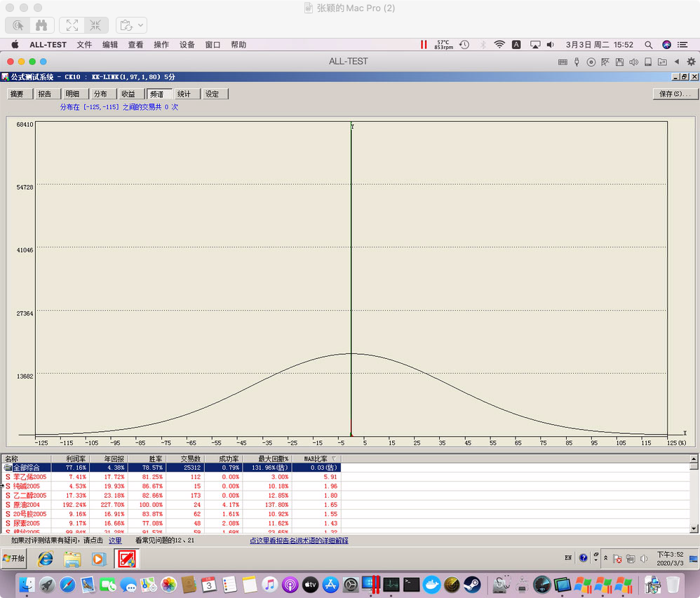Select the 20号胶2005 row
This screenshot has height=598, width=700.
click(172, 514)
